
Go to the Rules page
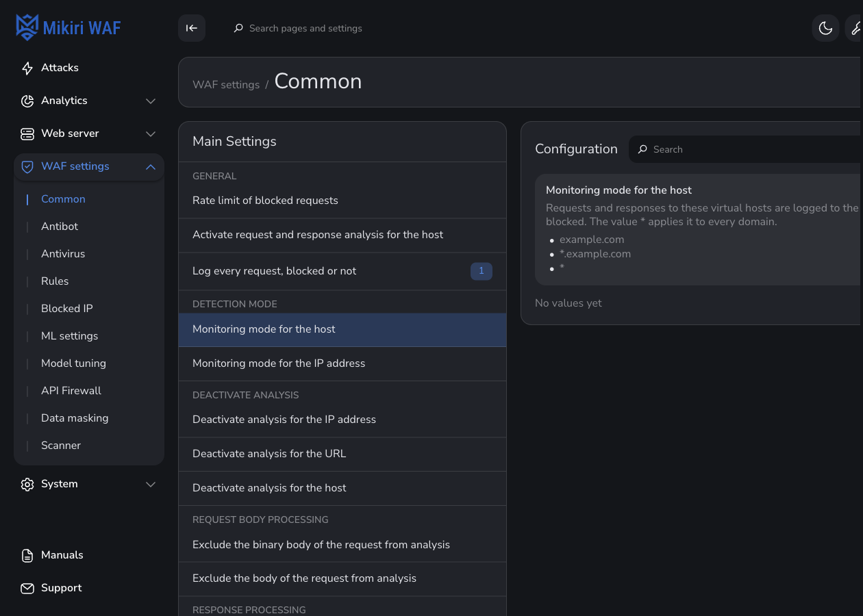(x=55, y=281)
